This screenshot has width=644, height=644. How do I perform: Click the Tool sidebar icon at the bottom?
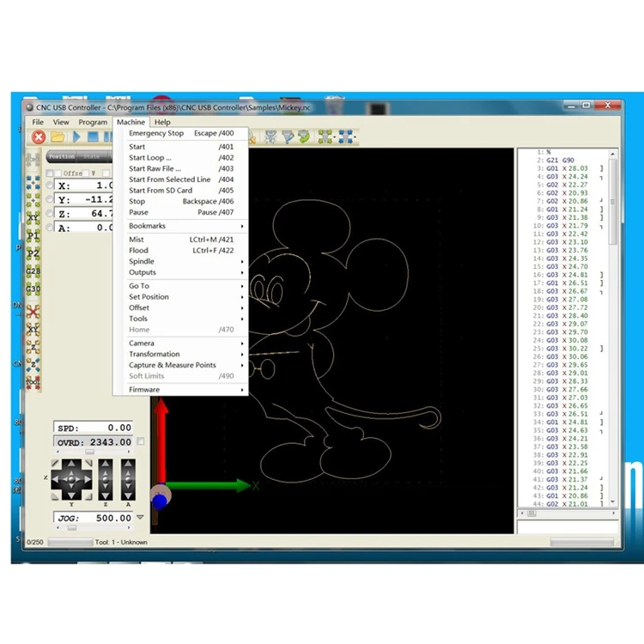33,381
